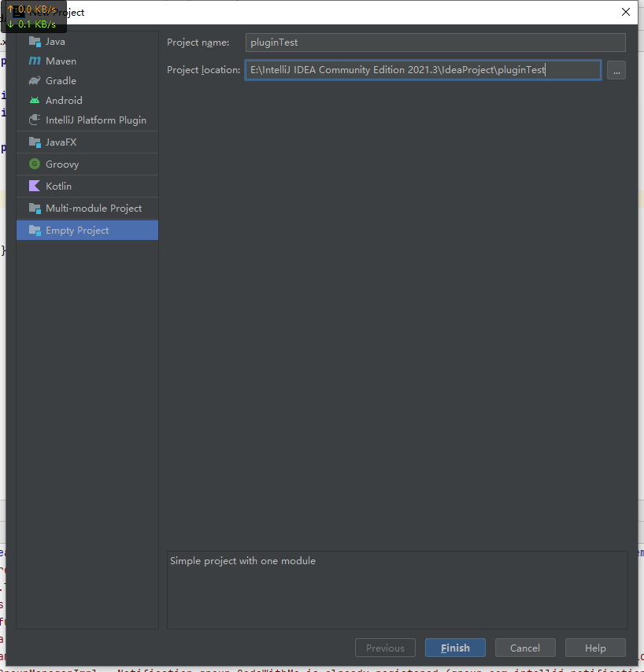Select the JavaFX folder icon
Viewport: 644px width, 672px height.
pyautogui.click(x=35, y=142)
